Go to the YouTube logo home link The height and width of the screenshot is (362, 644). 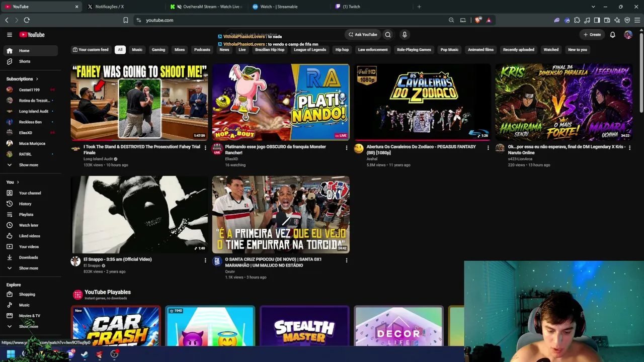pos(32,35)
